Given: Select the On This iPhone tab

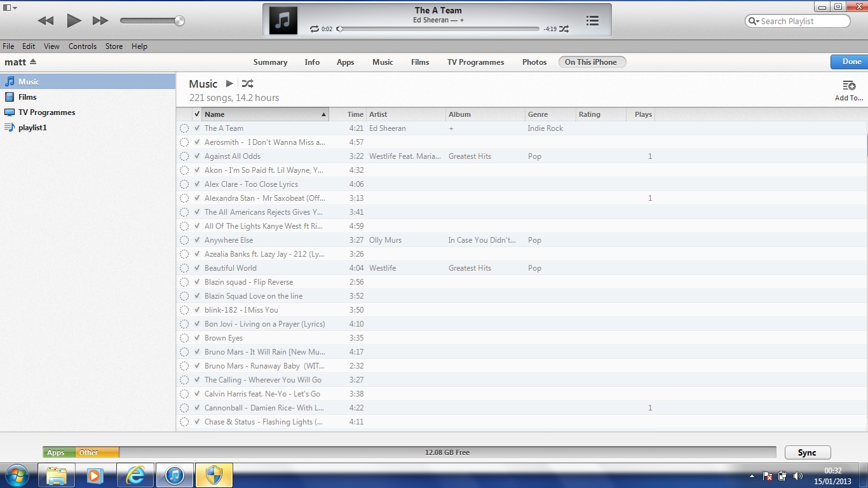Looking at the screenshot, I should 592,62.
